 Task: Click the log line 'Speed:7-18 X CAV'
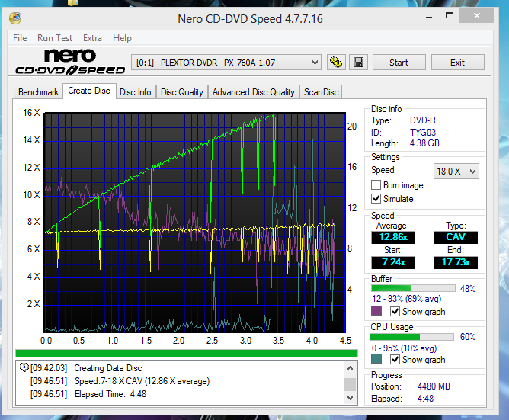point(142,380)
